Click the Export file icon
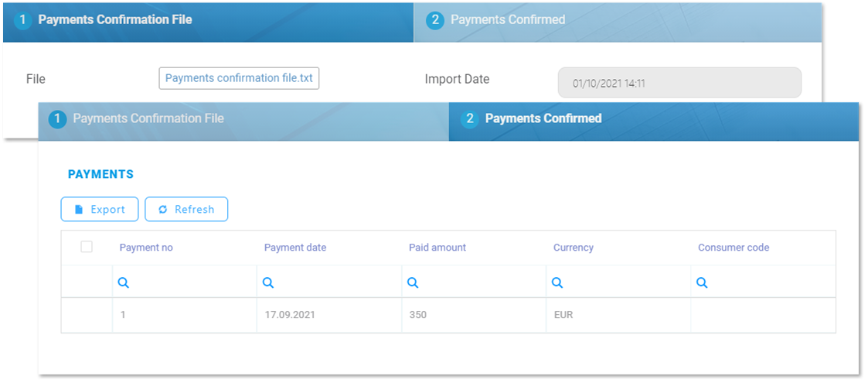The image size is (868, 383). 78,210
